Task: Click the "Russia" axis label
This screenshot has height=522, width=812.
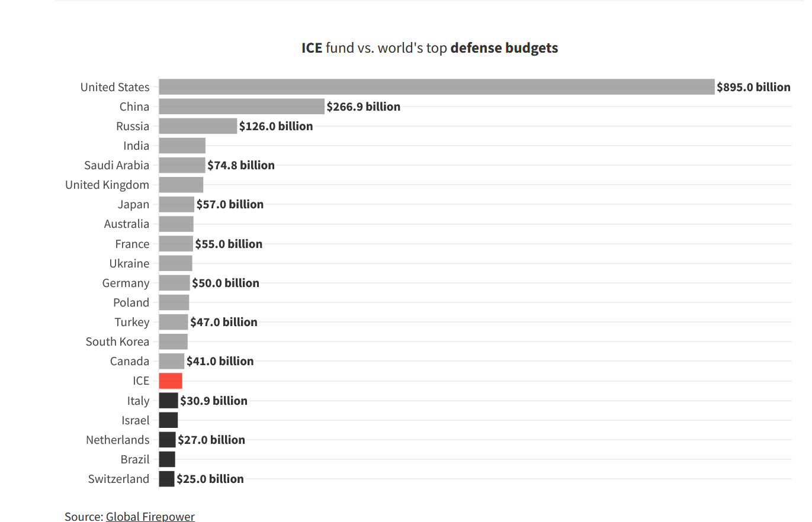Action: 133,126
